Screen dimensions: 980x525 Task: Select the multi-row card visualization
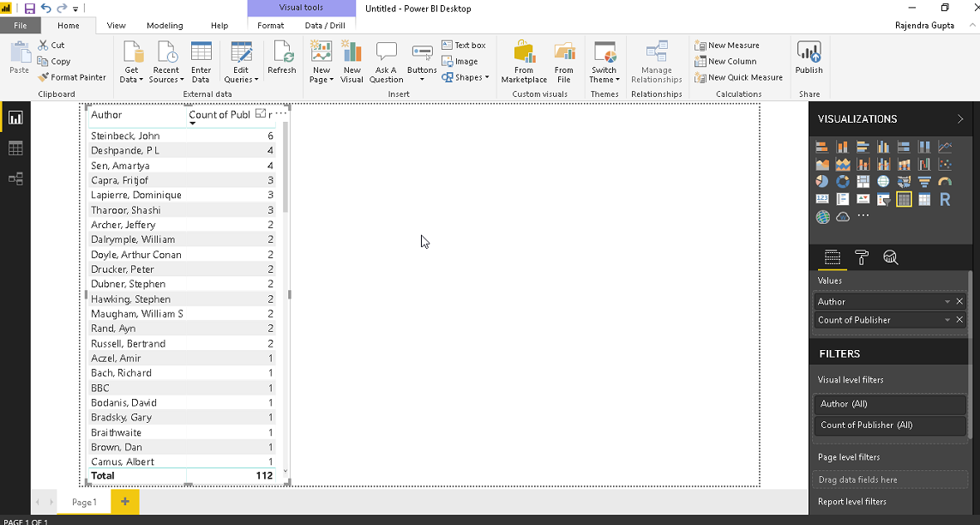coord(843,199)
